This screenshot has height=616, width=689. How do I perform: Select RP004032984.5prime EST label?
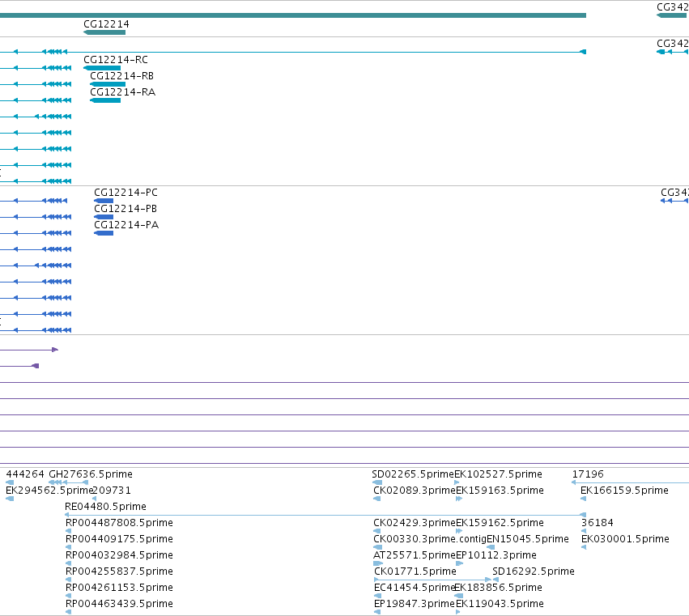click(119, 555)
